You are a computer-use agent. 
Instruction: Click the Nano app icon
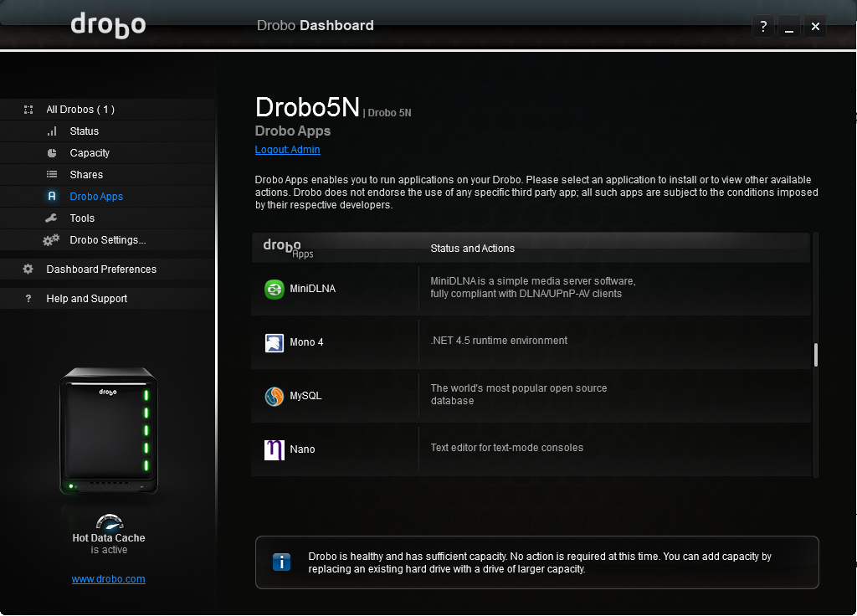[x=275, y=449]
